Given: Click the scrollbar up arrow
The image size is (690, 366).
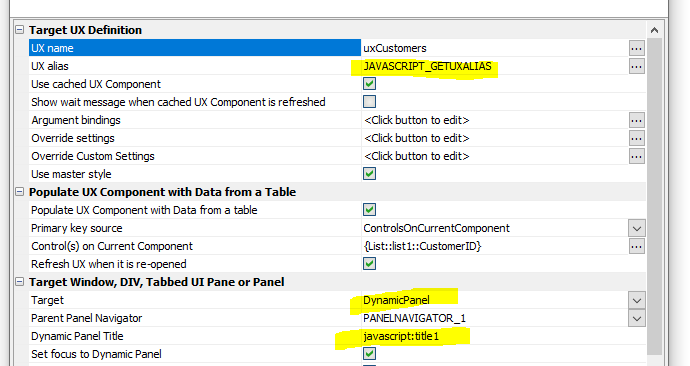Looking at the screenshot, I should pos(654,30).
